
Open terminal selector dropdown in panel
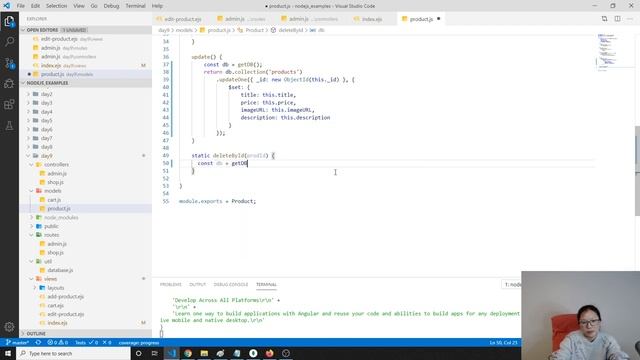coord(511,284)
